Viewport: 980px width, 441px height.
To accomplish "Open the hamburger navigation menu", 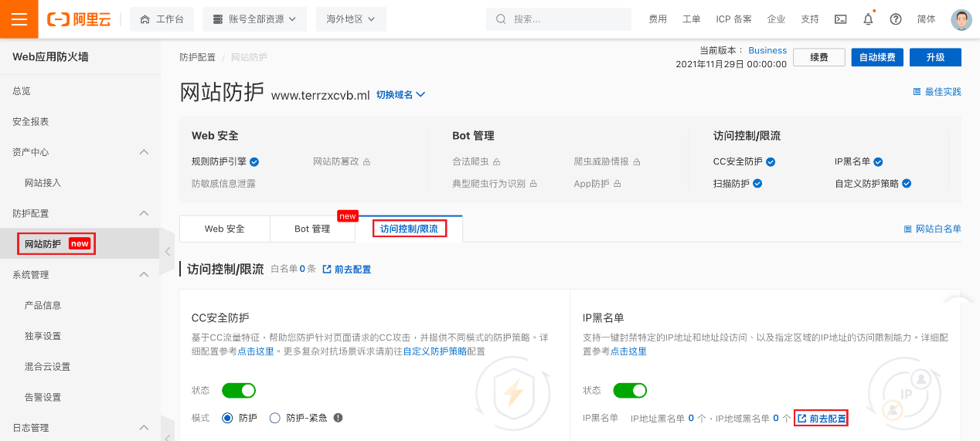I will point(19,19).
